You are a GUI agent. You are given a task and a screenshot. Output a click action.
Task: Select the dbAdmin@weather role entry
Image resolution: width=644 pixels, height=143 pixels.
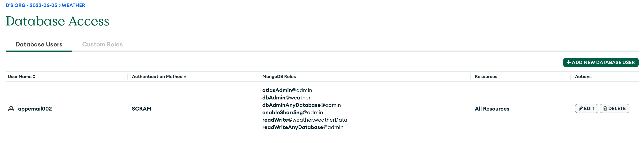(x=286, y=98)
